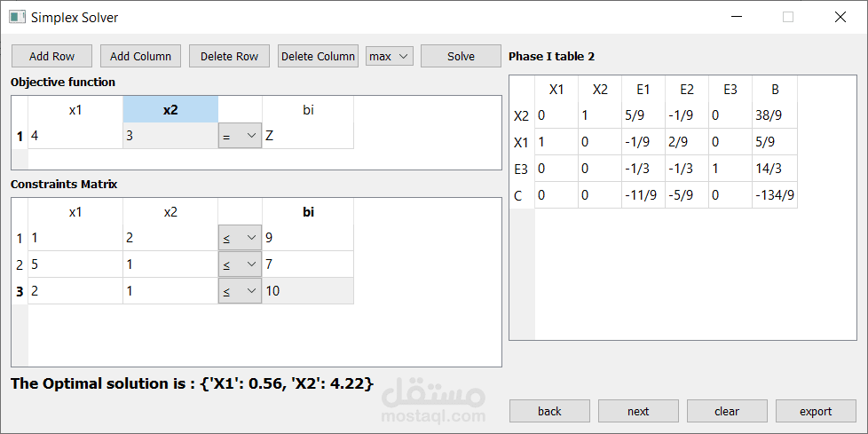Click objective function x1 cell containing 4
868x434 pixels.
click(x=75, y=136)
